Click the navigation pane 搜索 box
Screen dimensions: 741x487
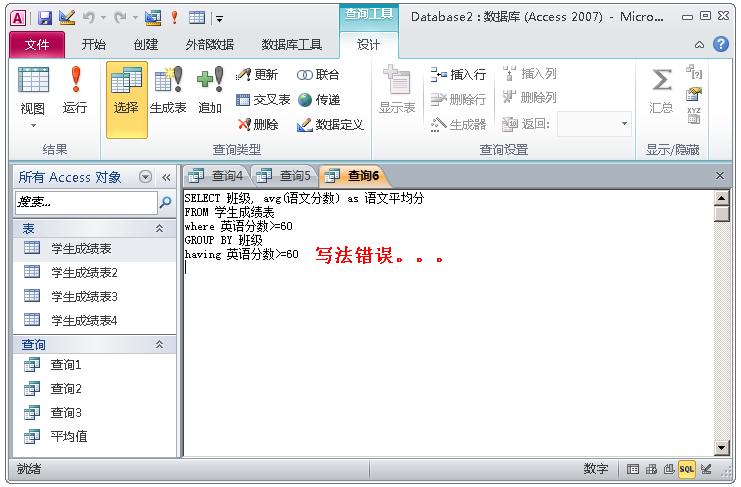click(x=86, y=203)
